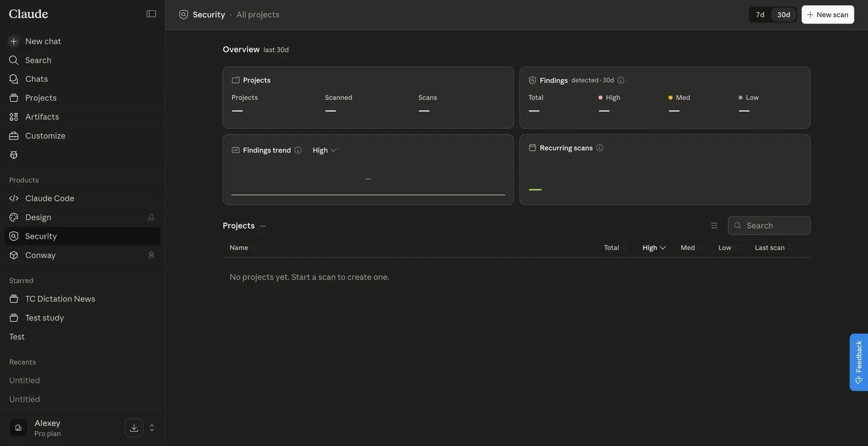Sort projects table by Name column
Viewport: 868px width, 446px height.
tap(242, 248)
